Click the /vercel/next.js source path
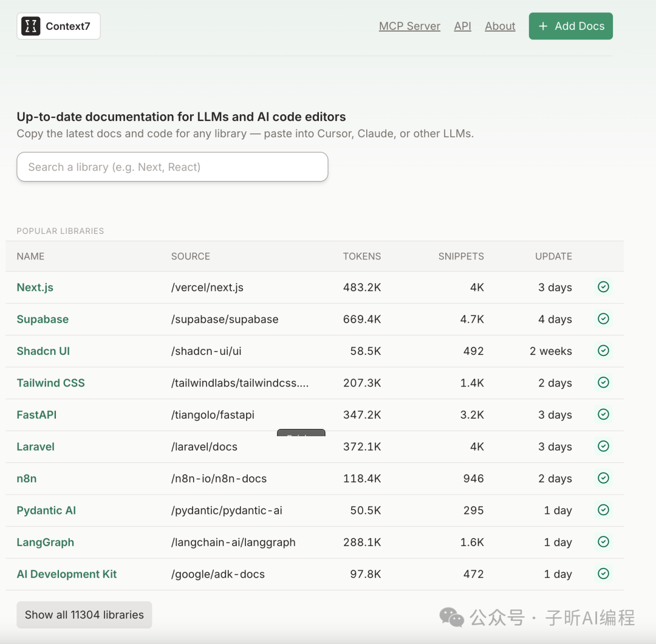Screen dimensions: 656x644 [207, 287]
